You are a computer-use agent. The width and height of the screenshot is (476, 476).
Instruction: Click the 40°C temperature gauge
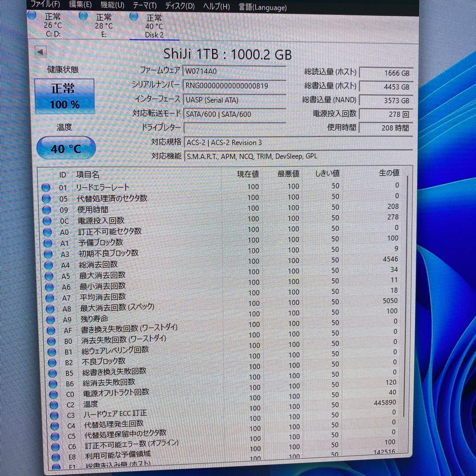66,148
